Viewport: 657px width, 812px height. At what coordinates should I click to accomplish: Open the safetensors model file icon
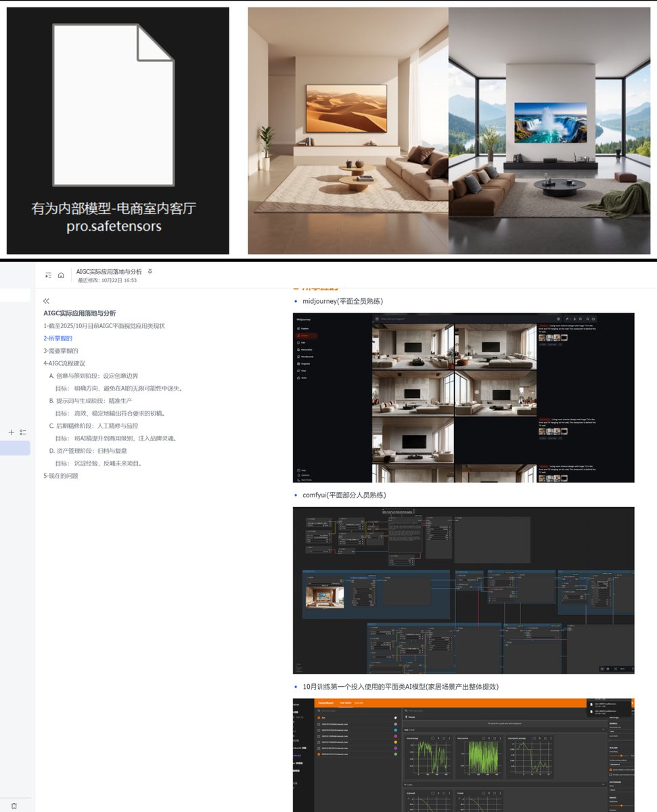[114, 105]
